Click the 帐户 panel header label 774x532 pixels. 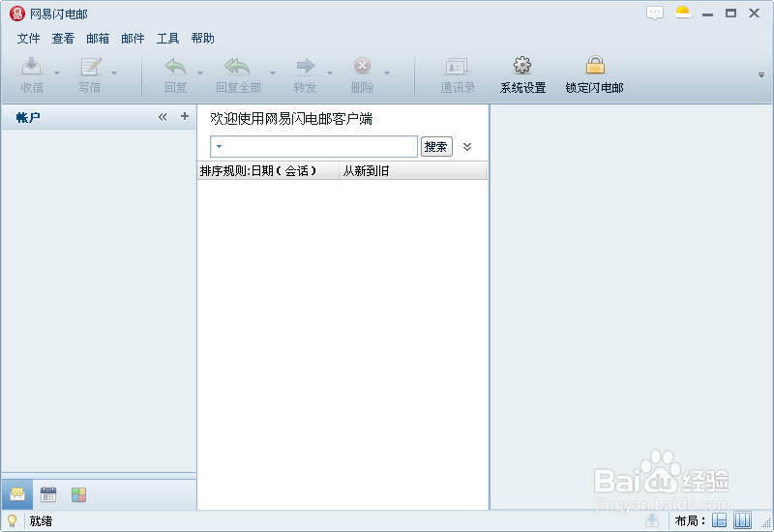click(28, 117)
